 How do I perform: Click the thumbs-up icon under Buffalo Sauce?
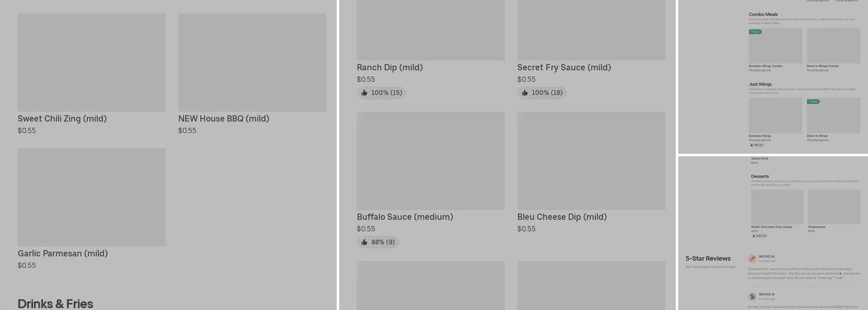click(364, 242)
